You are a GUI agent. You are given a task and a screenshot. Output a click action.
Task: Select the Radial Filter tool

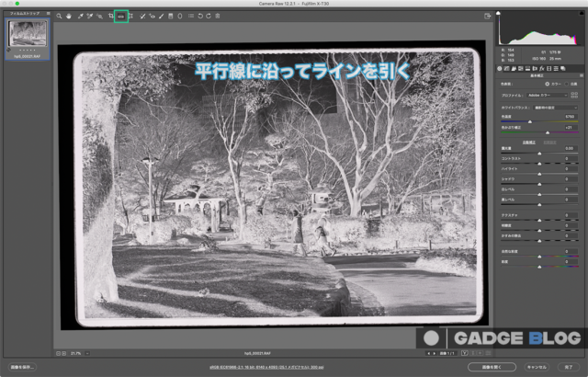[x=180, y=17]
